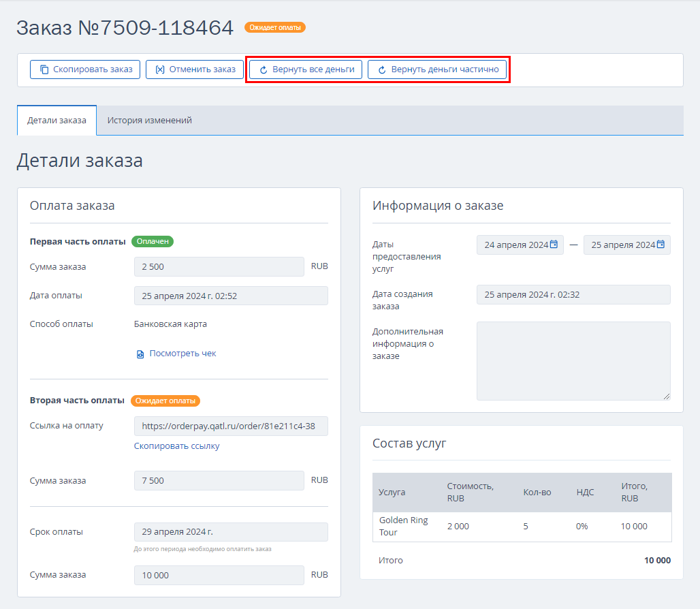Click Отменить заказ button label
Screen dimensions: 700x609
[x=202, y=69]
